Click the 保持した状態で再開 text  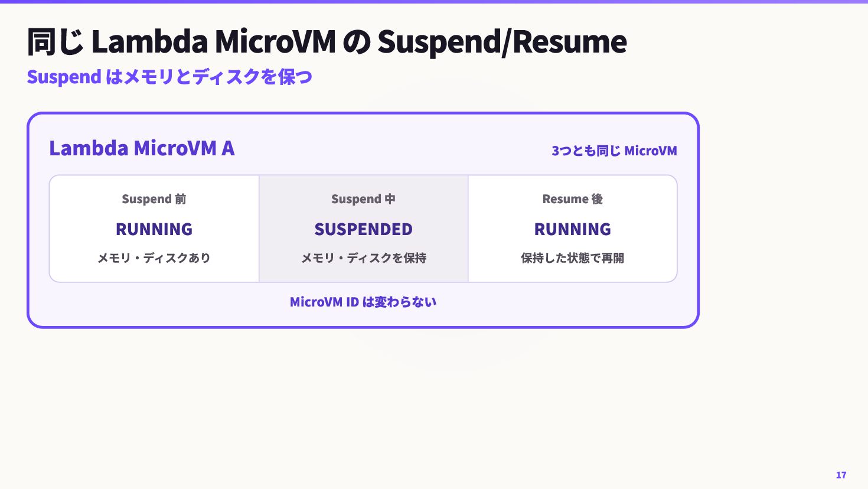[x=573, y=258]
